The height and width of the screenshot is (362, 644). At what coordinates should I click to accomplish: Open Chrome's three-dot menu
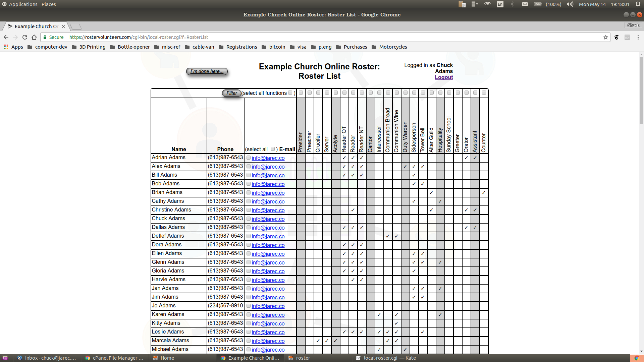coord(638,37)
